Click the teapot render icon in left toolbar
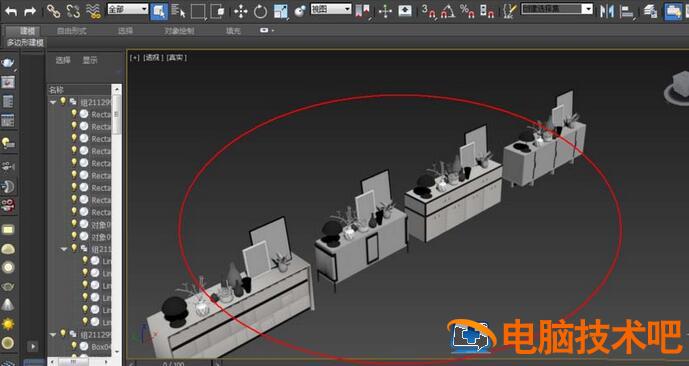 tap(8, 62)
